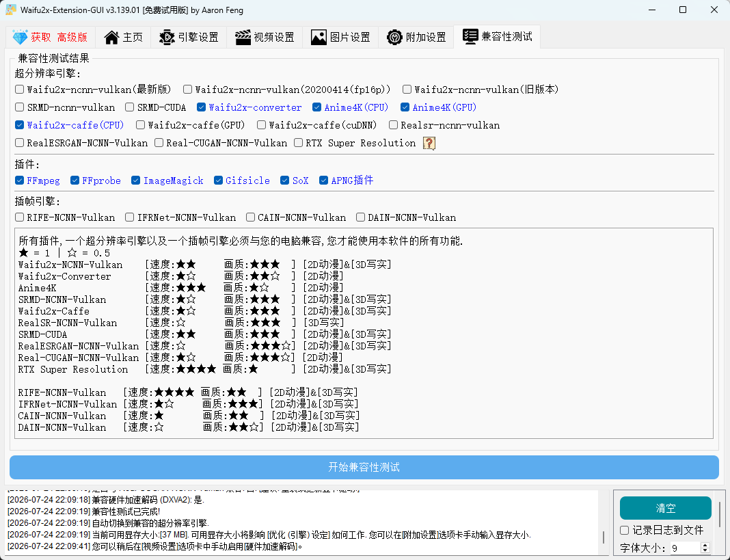
Task: Uncheck Anime4K(GPU) checkbox
Action: pos(405,107)
